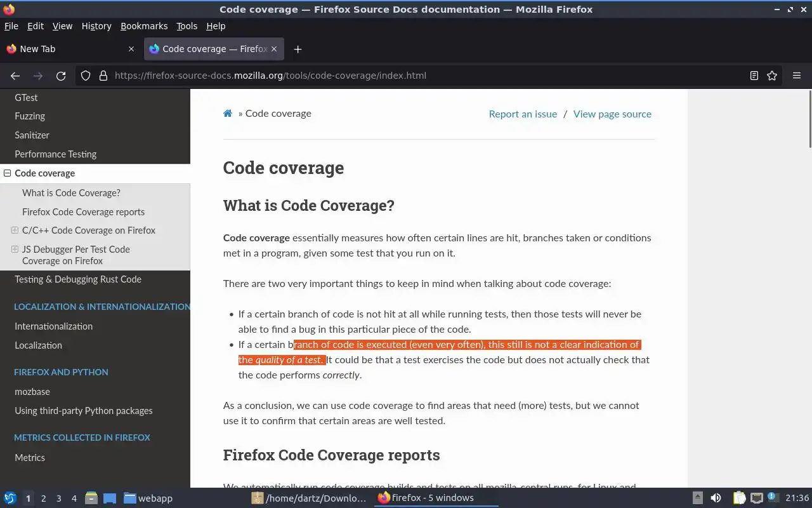812x508 pixels.
Task: Open the Help menu
Action: coord(216,26)
